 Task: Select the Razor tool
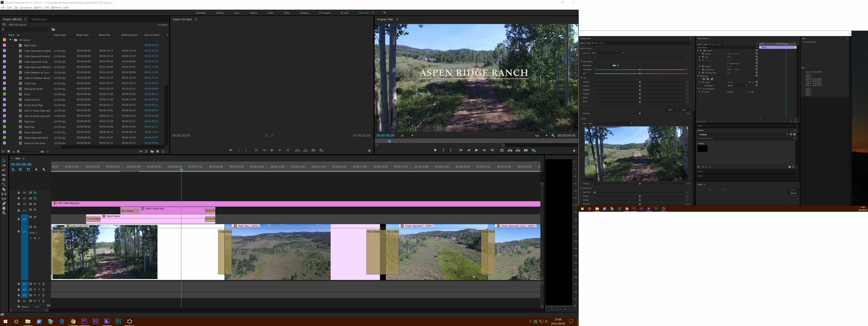4,189
